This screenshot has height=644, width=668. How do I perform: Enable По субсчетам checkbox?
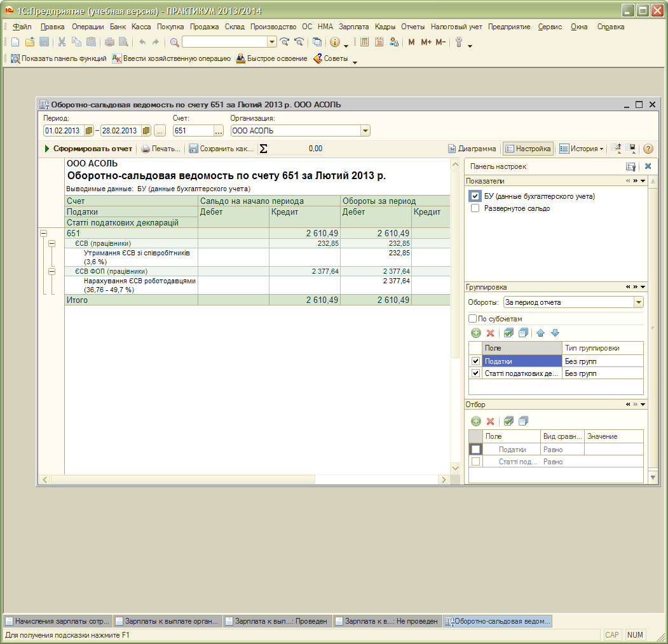click(x=472, y=318)
